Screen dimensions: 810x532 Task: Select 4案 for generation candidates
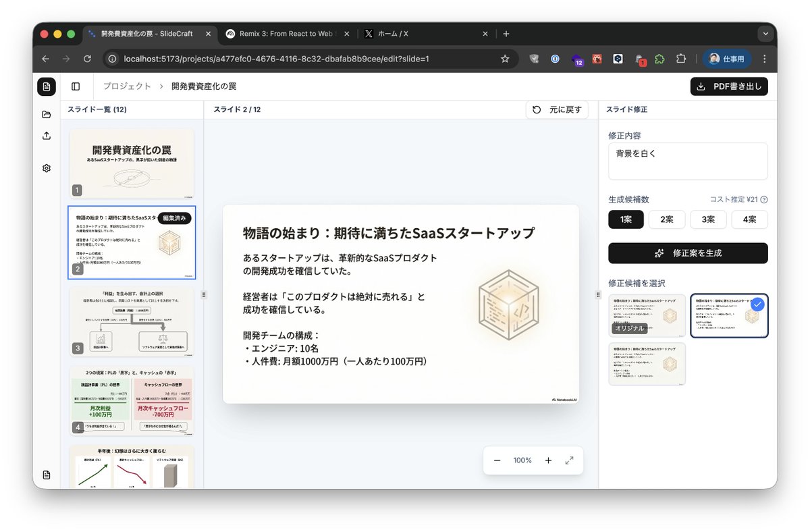pyautogui.click(x=749, y=219)
